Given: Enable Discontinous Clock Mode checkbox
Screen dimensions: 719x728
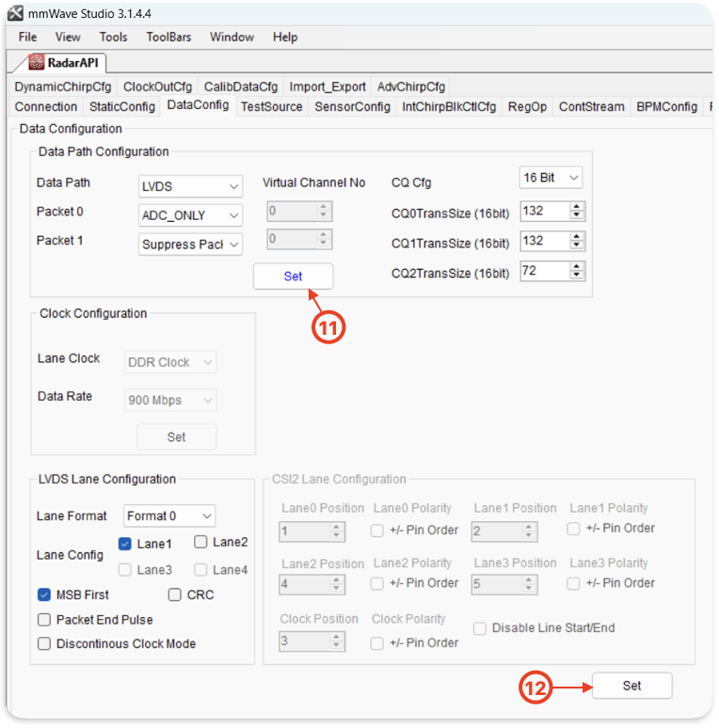Looking at the screenshot, I should pyautogui.click(x=44, y=644).
